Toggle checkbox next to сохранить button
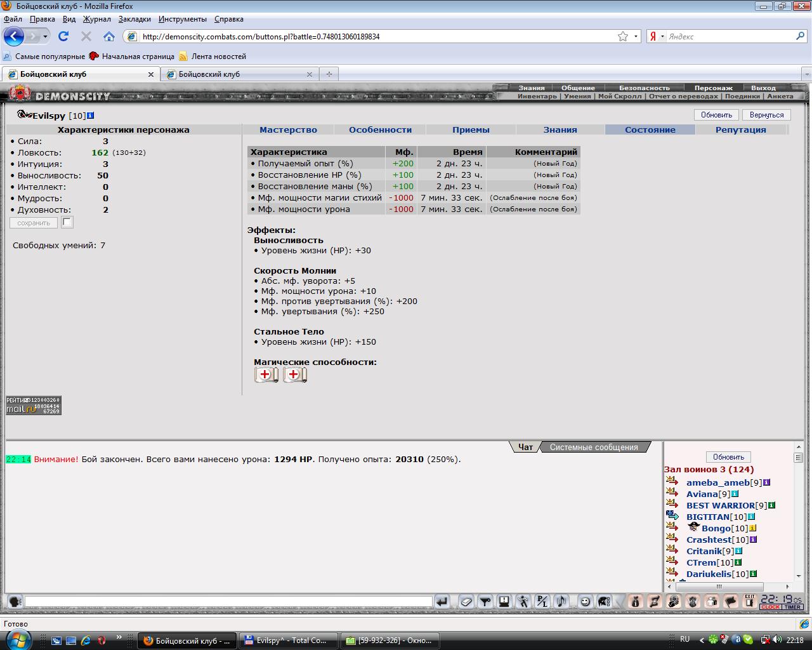The image size is (812, 650). 67,222
